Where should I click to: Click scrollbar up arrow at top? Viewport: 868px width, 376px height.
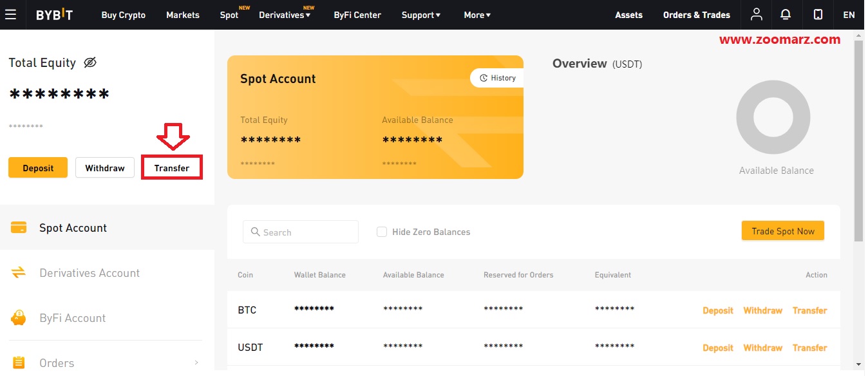858,35
